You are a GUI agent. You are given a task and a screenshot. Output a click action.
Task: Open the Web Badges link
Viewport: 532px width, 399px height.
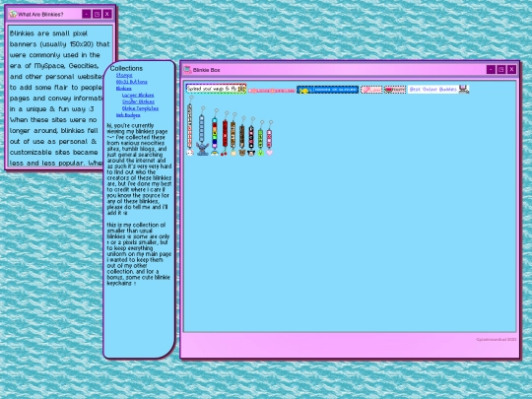point(128,115)
